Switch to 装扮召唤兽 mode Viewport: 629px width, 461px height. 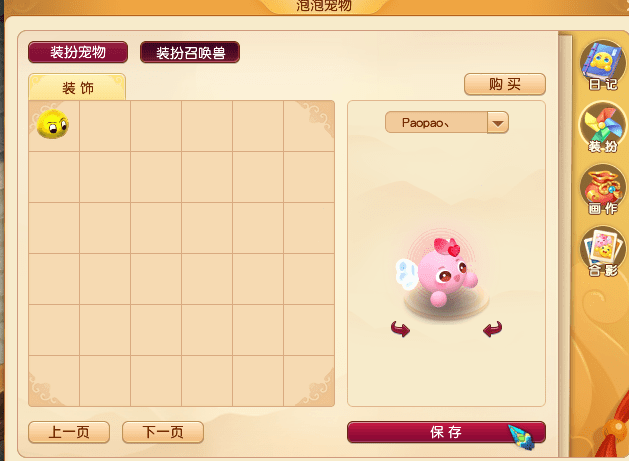pos(190,52)
